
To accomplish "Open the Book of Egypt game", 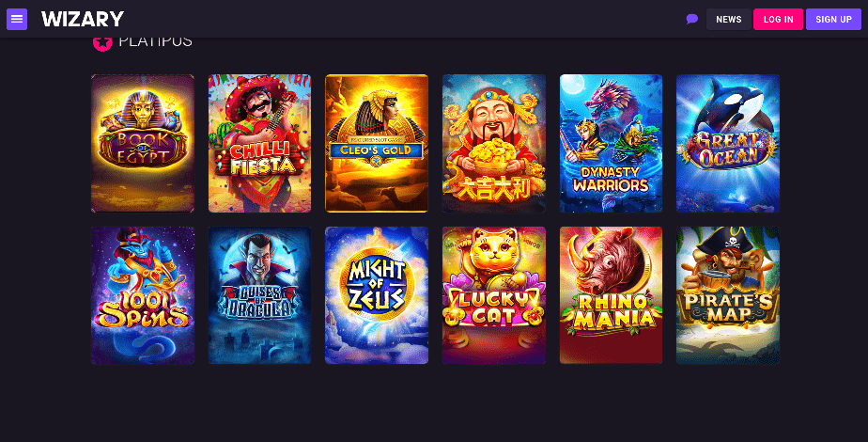I will pyautogui.click(x=143, y=144).
